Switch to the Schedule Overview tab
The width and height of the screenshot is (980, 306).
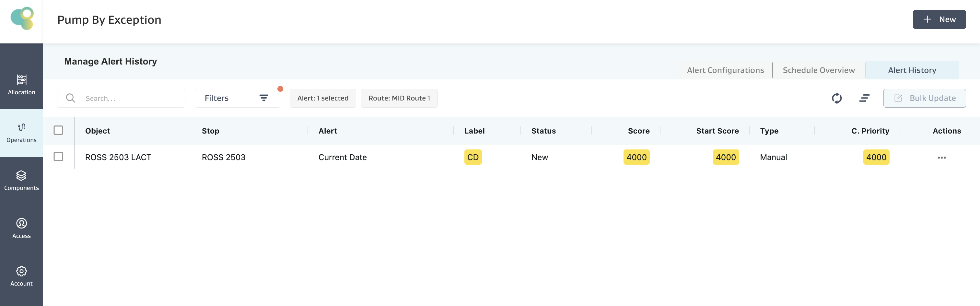(x=819, y=70)
